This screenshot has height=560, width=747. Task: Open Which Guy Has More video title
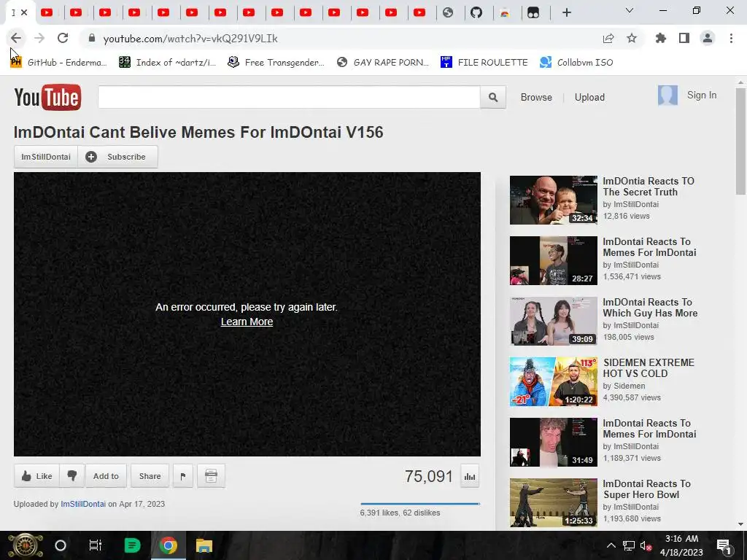coord(650,308)
